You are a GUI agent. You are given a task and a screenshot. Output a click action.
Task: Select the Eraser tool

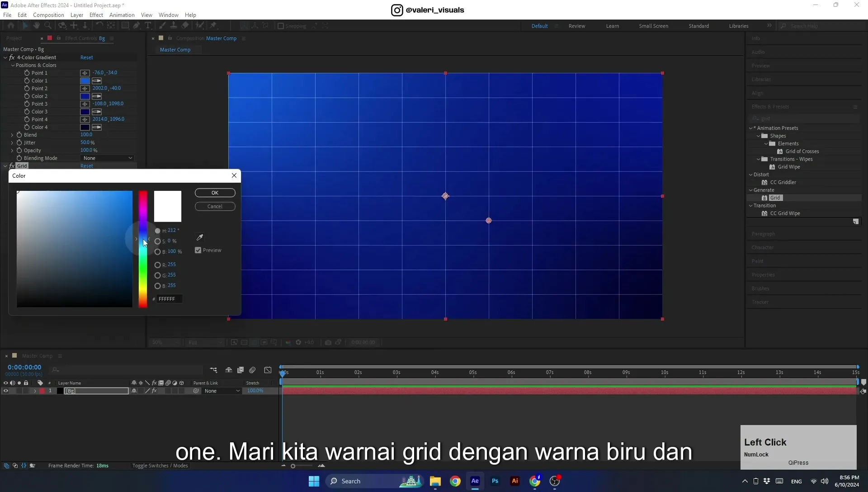[x=185, y=26]
